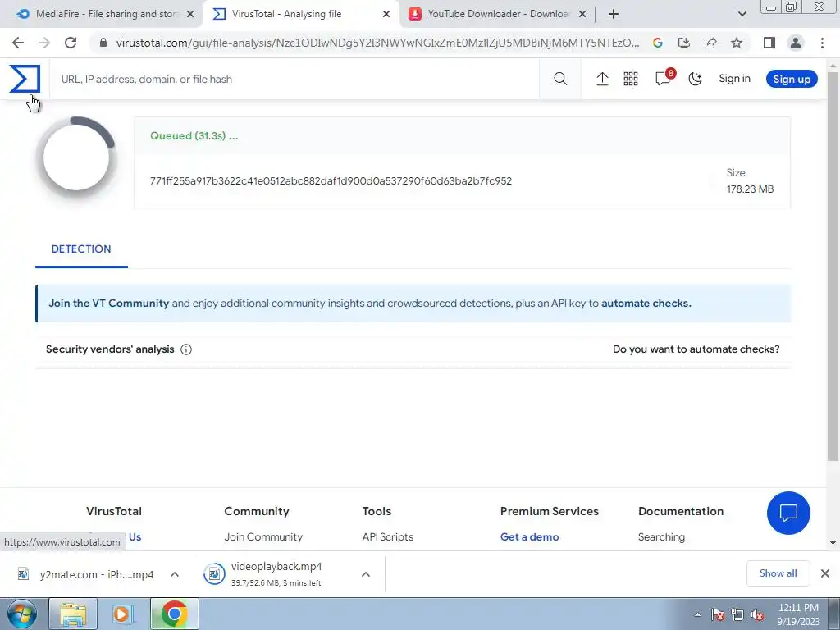Click the Sign in link
The width and height of the screenshot is (840, 630).
tap(734, 78)
